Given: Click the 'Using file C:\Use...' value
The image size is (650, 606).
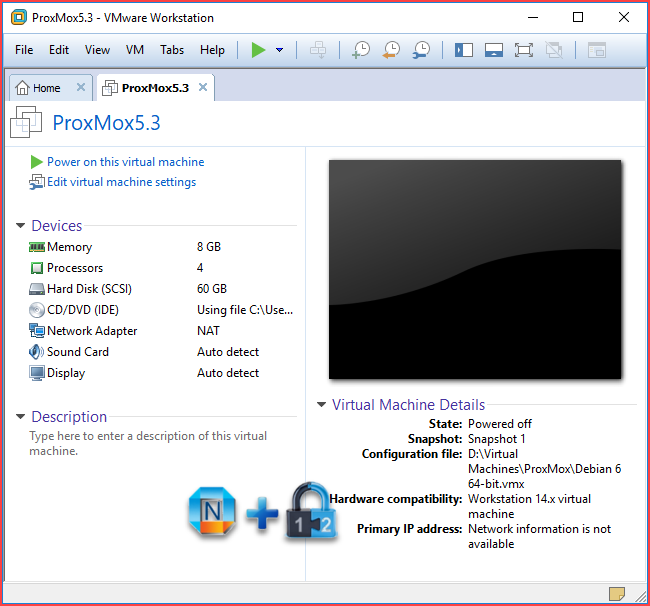Looking at the screenshot, I should (245, 310).
